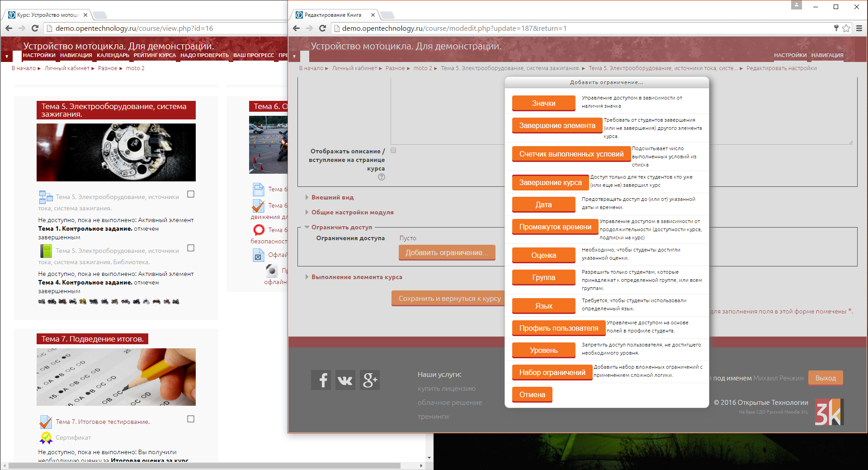
Task: Select Уровень restriction
Action: pyautogui.click(x=543, y=350)
